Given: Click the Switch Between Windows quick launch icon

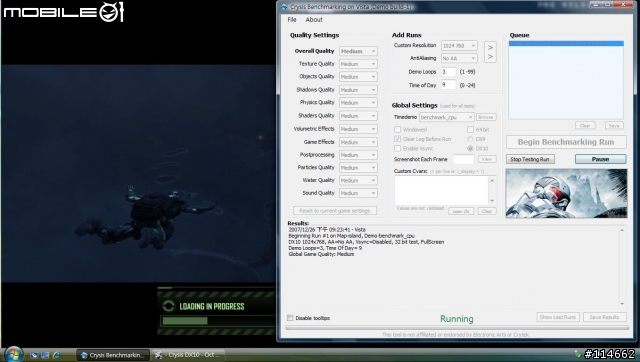Looking at the screenshot, I should pyautogui.click(x=45, y=355).
